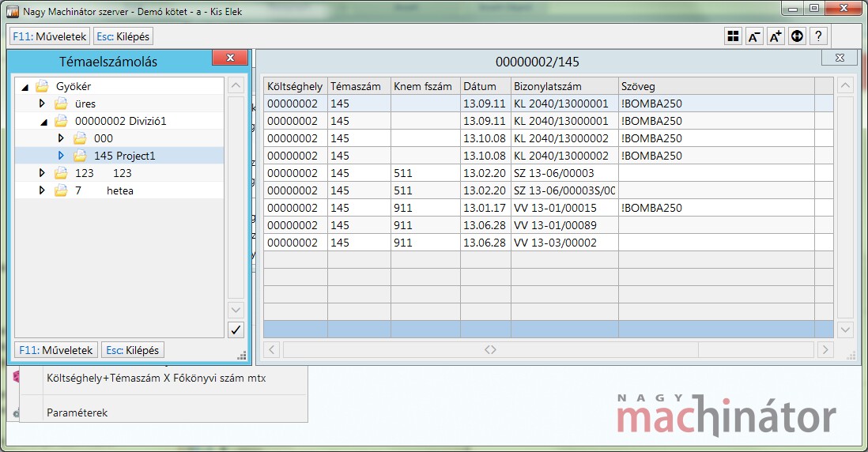Click date cell 13.01.17
This screenshot has width=868, height=452.
click(485, 208)
